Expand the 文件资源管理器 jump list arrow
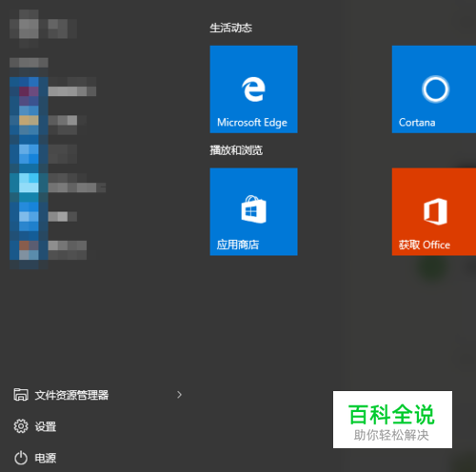This screenshot has width=476, height=472. click(x=179, y=395)
